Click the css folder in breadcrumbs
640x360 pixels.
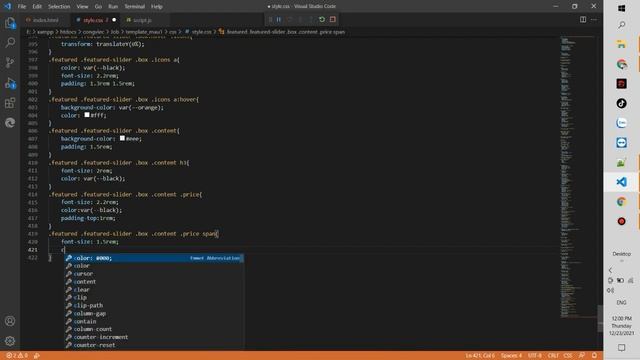173,32
